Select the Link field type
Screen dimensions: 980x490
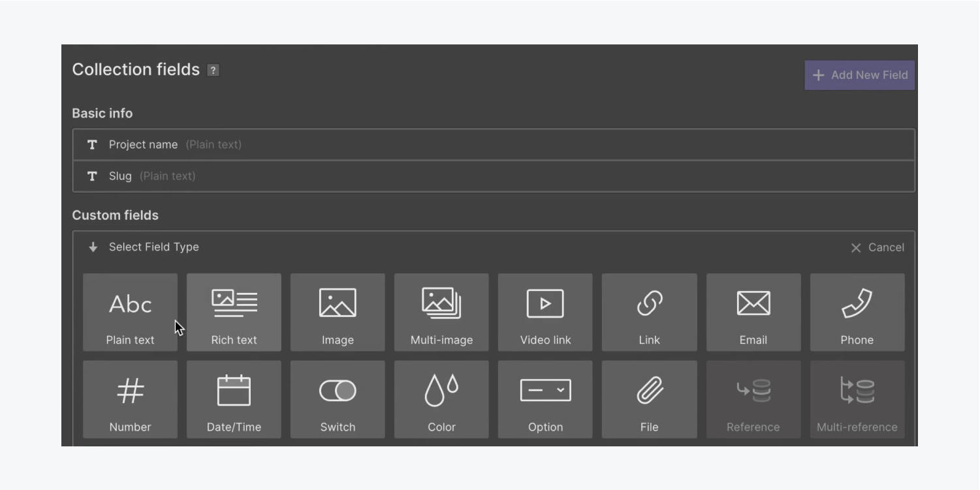(650, 313)
